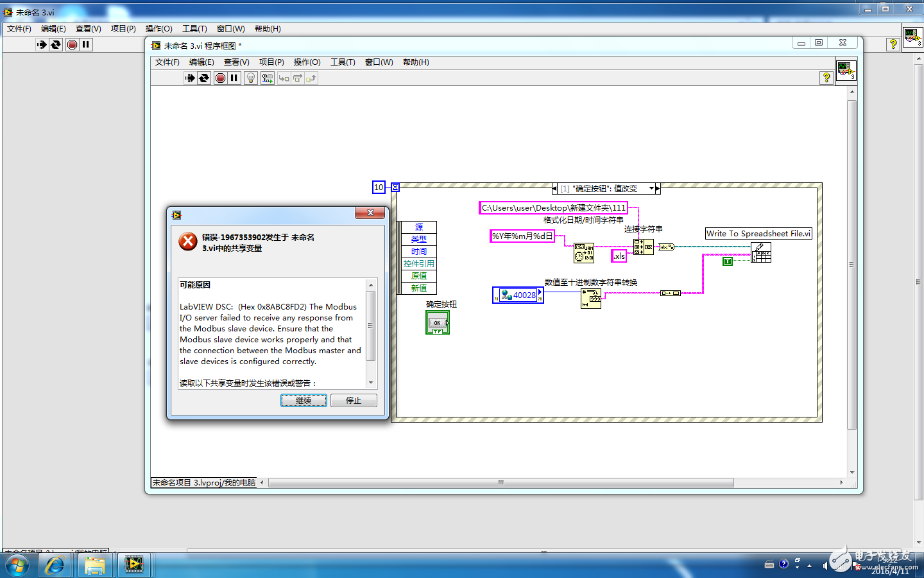Select 控件引用 event data node

click(419, 264)
